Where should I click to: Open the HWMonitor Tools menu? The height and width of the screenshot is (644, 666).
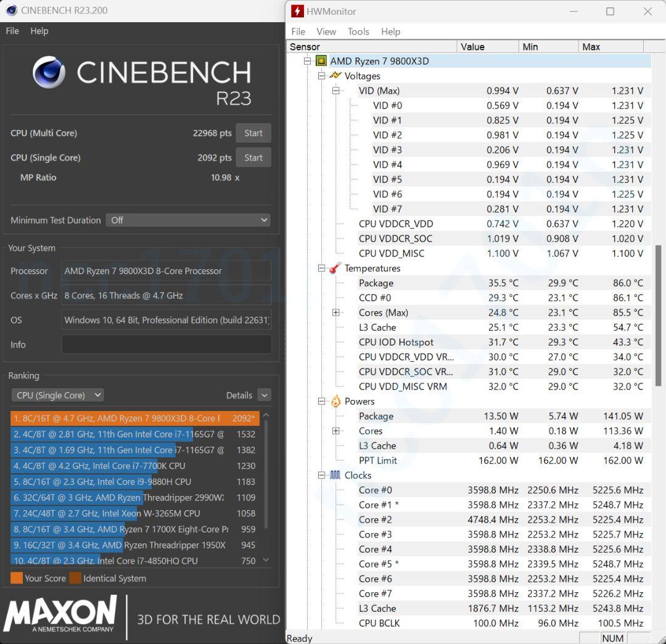coord(358,31)
